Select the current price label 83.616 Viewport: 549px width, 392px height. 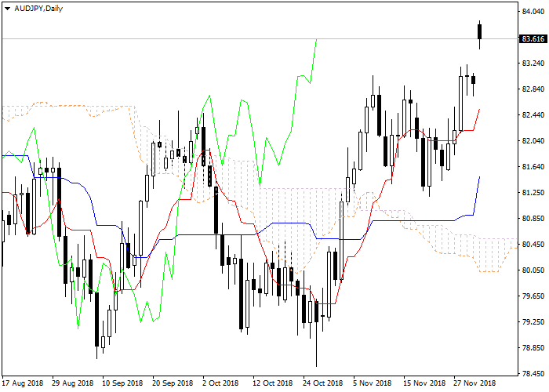[533, 38]
